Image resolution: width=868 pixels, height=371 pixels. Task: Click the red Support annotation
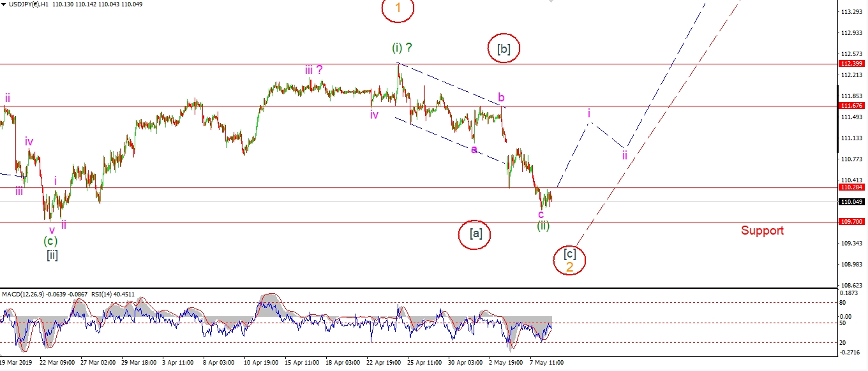tap(762, 231)
